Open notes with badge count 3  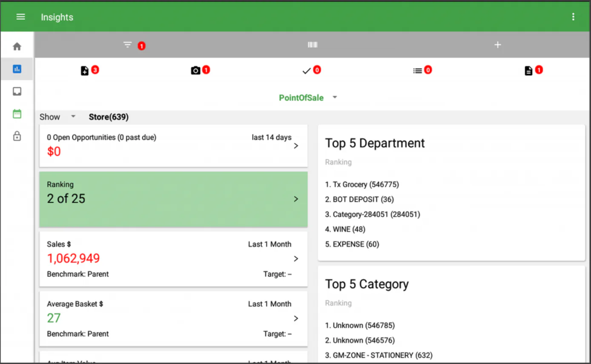coord(84,70)
